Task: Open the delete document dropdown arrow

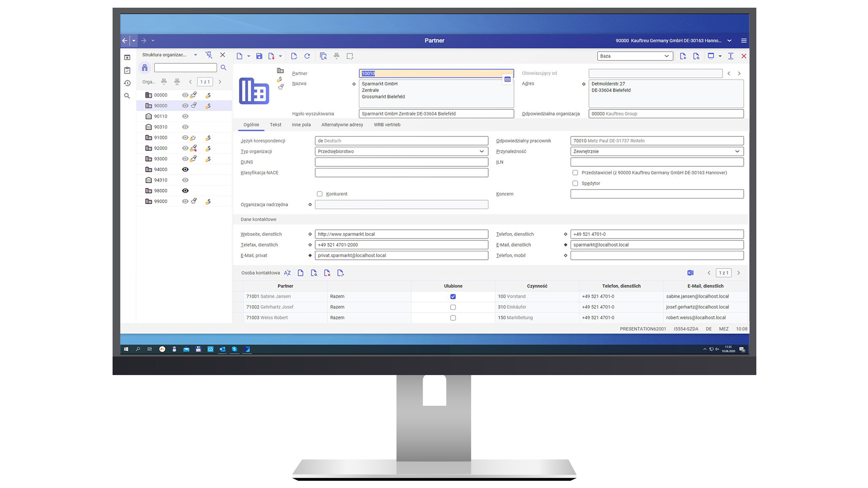Action: pos(280,56)
